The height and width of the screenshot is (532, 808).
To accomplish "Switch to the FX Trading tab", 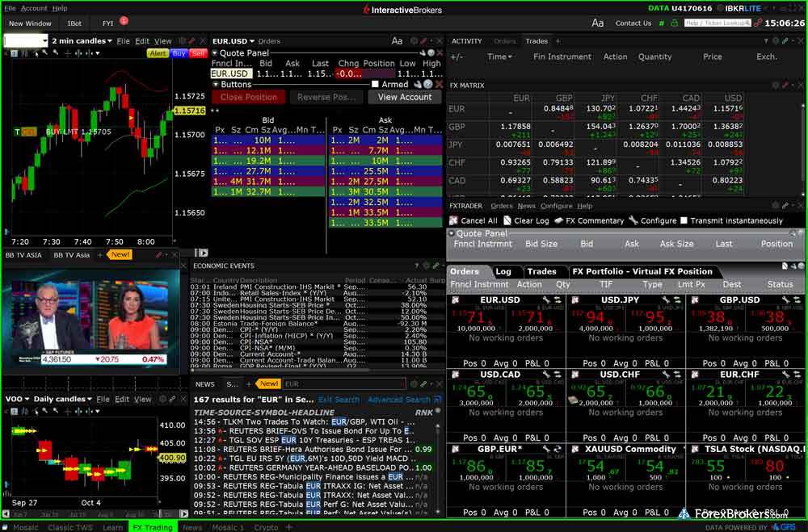I will click(154, 527).
